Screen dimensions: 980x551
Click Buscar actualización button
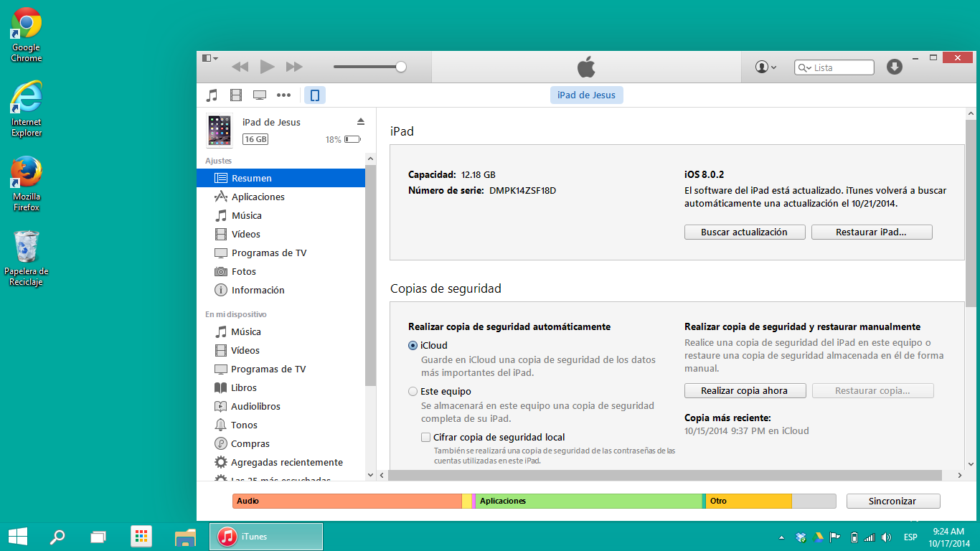tap(744, 232)
